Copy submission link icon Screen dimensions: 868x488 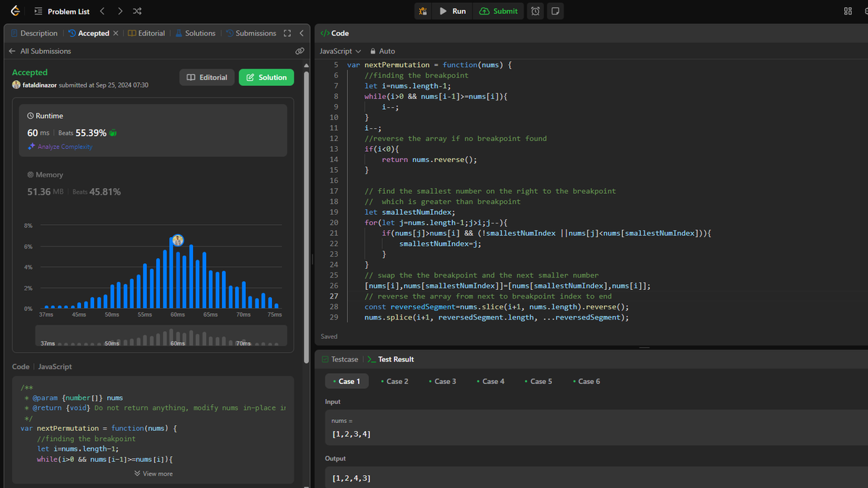click(x=299, y=51)
